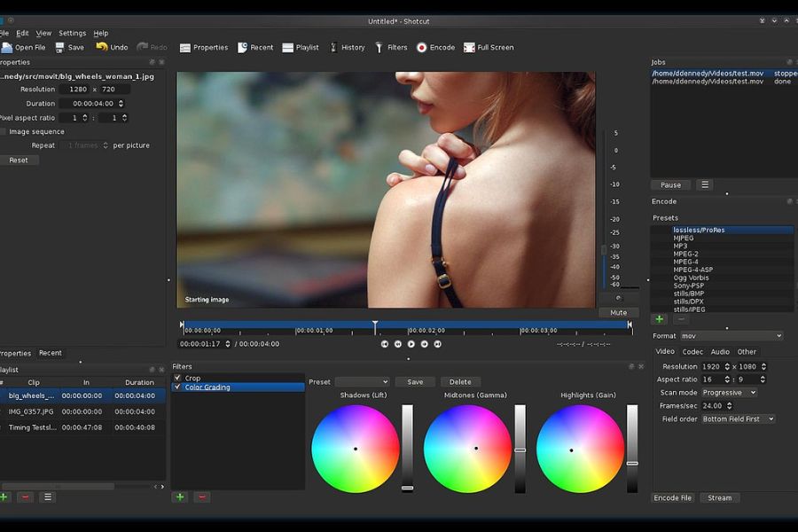Screen dimensions: 798x532
Task: Switch to the Recent tab below Properties
Action: 51,353
